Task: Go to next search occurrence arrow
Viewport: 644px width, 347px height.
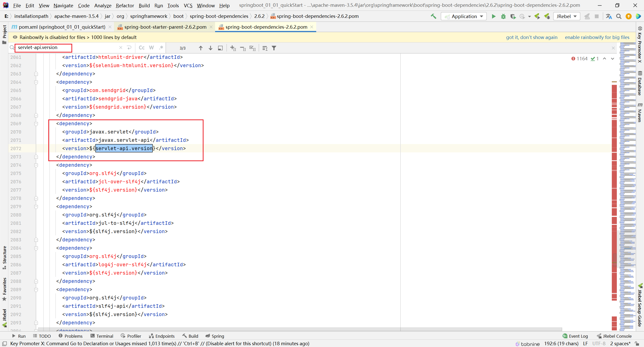Action: click(x=211, y=48)
